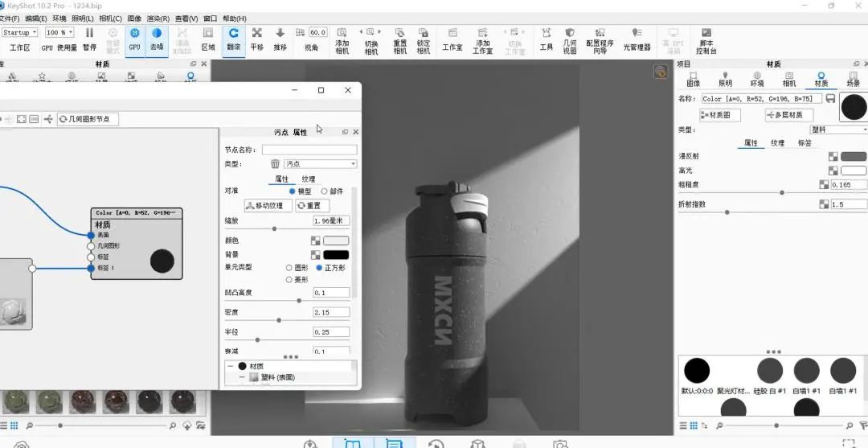Open the 污点 node type dropdown
Viewport: 868px width, 448px height.
[x=321, y=164]
